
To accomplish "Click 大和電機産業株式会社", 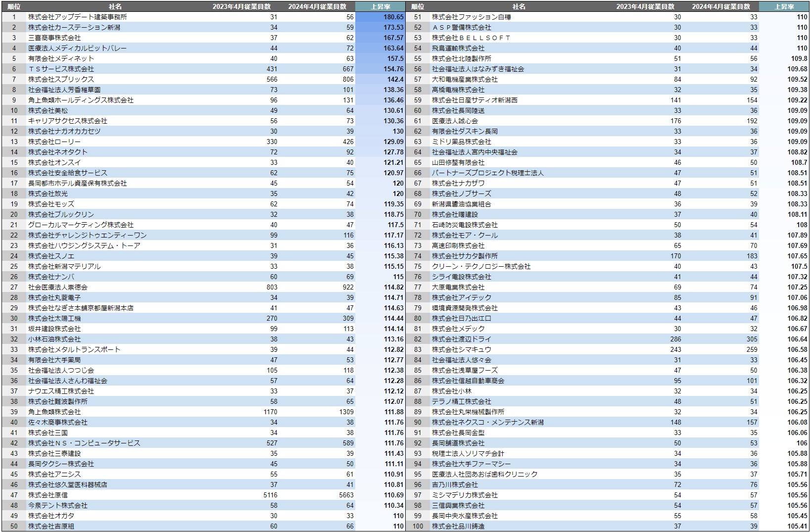I will click(x=464, y=79).
